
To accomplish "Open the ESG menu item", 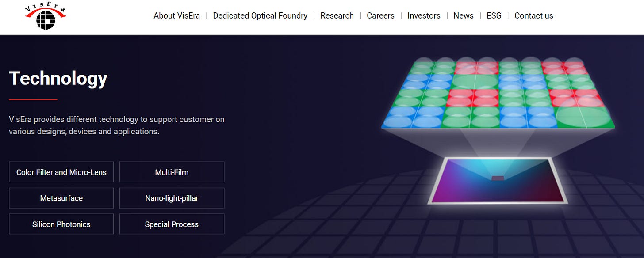I will (494, 15).
